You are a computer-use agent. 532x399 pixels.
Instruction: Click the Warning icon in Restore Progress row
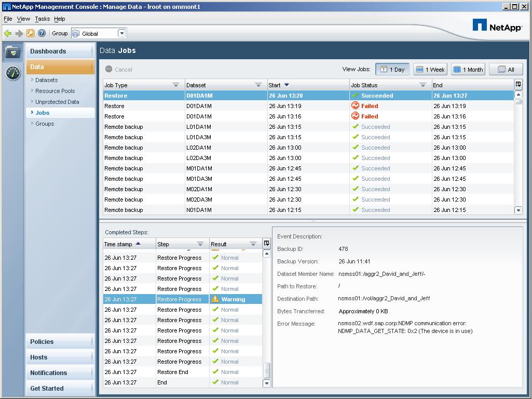click(215, 299)
